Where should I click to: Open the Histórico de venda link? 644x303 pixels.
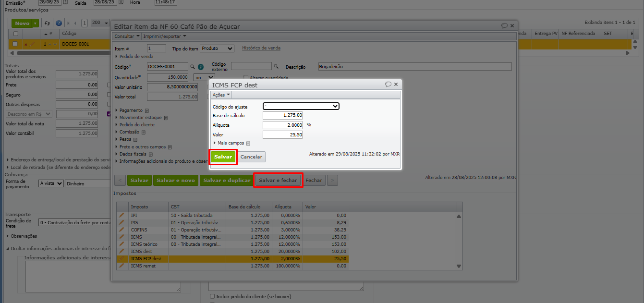tap(261, 48)
